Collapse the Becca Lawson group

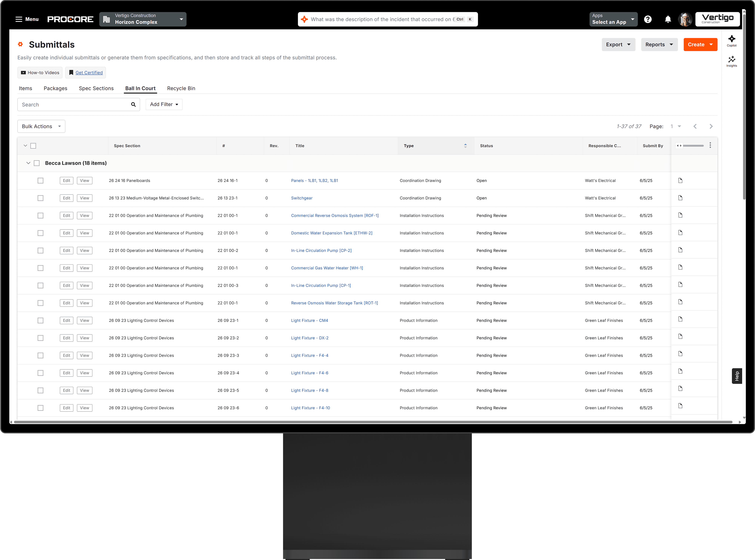(x=29, y=163)
